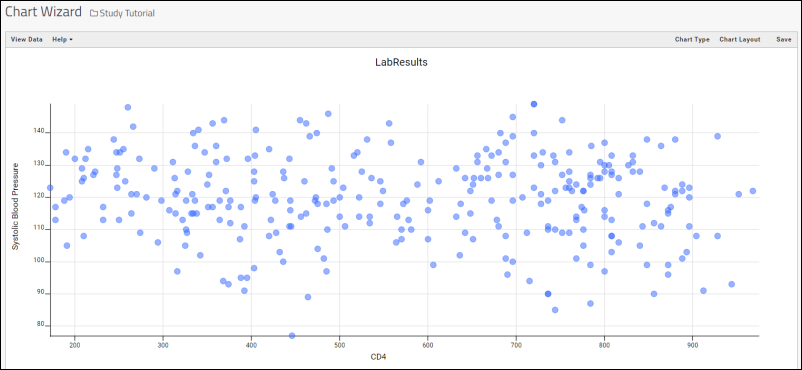
Task: Open the Chart Layout settings
Action: click(x=740, y=39)
